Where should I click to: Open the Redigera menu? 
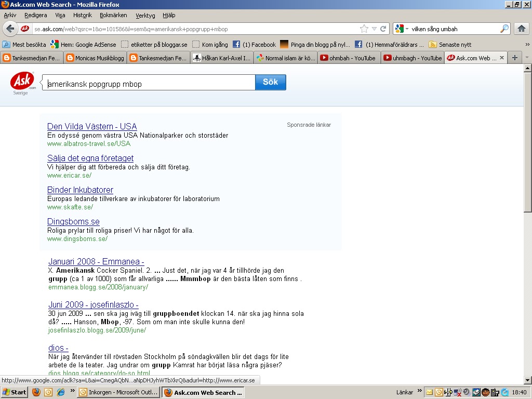36,15
